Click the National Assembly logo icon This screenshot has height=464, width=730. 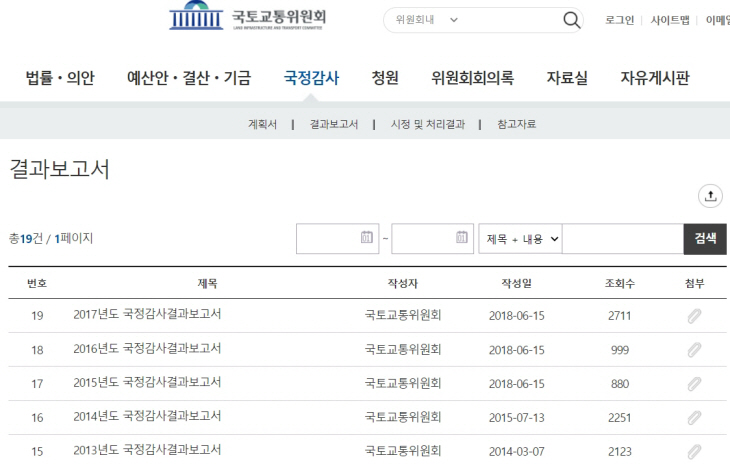click(x=196, y=15)
